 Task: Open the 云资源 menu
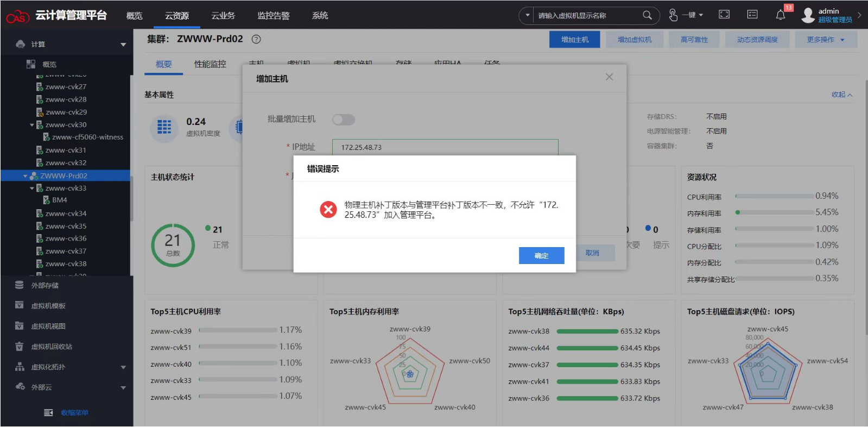point(177,16)
